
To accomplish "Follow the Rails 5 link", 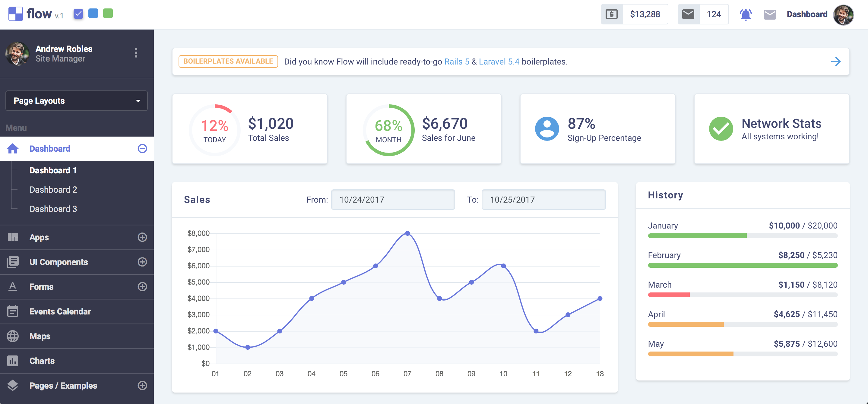I will pos(457,62).
